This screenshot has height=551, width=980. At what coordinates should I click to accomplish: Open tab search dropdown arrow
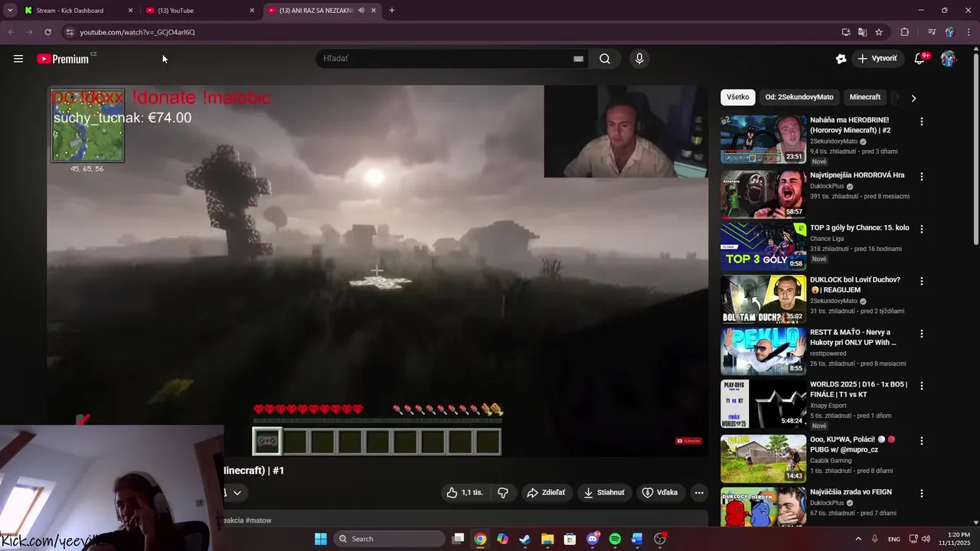(x=9, y=11)
